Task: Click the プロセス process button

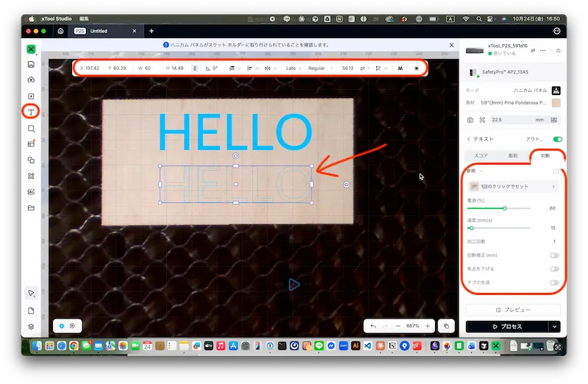Action: click(x=506, y=326)
